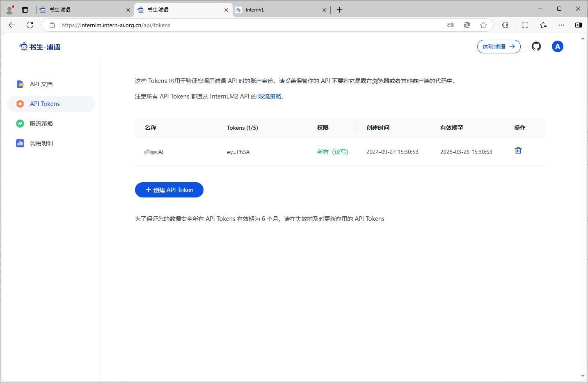Click the token name ending in AI
Screen dimensions: 588x383
(154, 152)
